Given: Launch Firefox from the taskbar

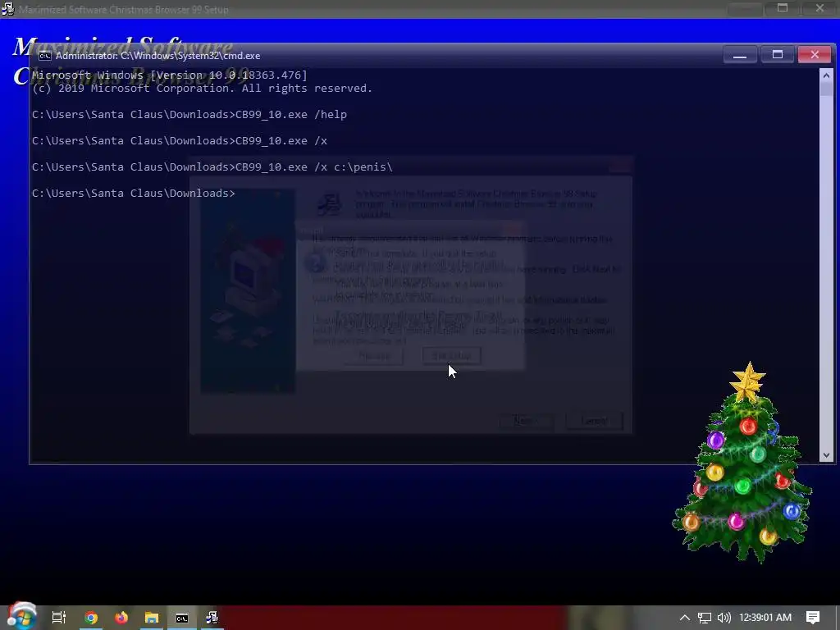Looking at the screenshot, I should pyautogui.click(x=121, y=618).
